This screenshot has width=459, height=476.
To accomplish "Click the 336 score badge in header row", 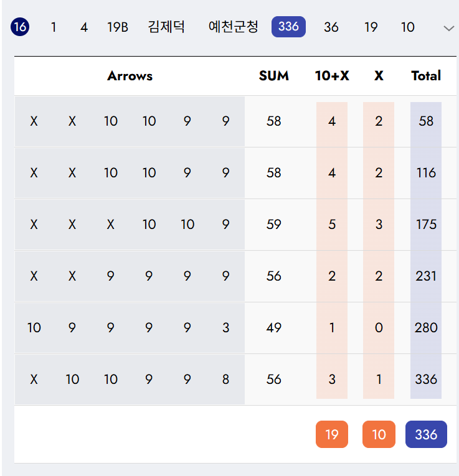I will coord(288,27).
